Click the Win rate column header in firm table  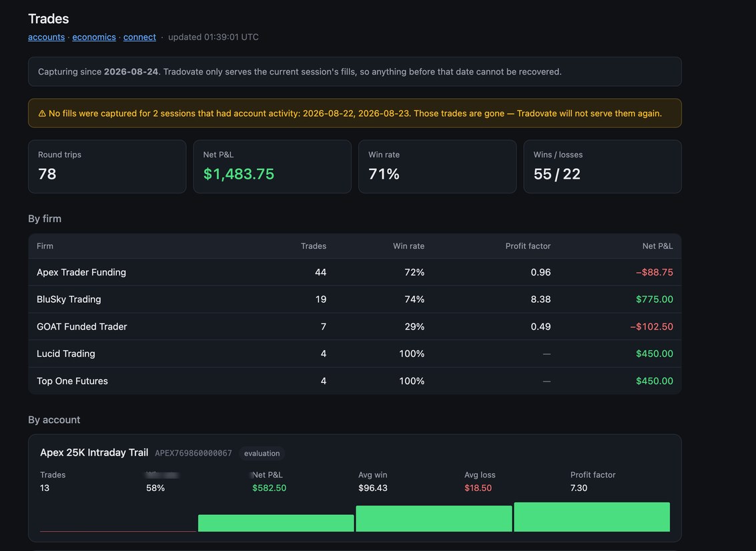pyautogui.click(x=408, y=246)
